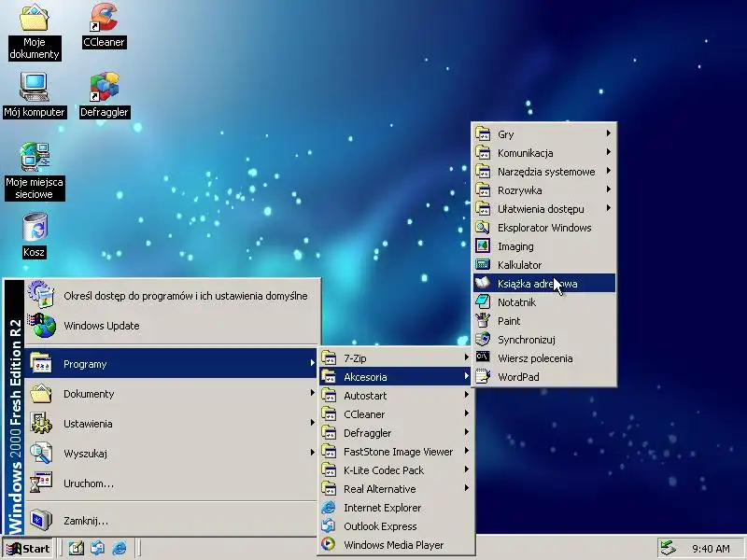This screenshot has width=747, height=560.
Task: Launch WordPad from Akcesoria menu
Action: pyautogui.click(x=544, y=377)
